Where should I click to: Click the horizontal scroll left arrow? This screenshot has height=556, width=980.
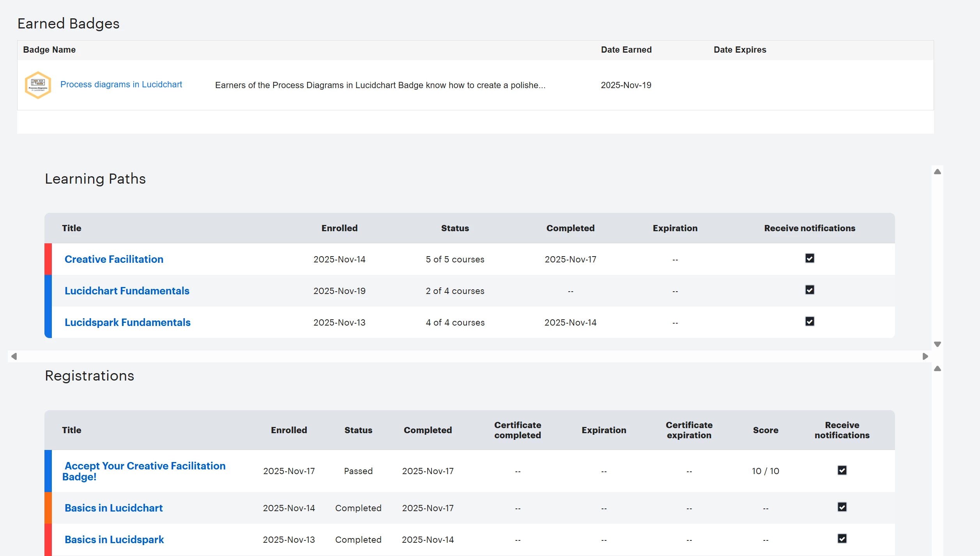click(x=14, y=356)
